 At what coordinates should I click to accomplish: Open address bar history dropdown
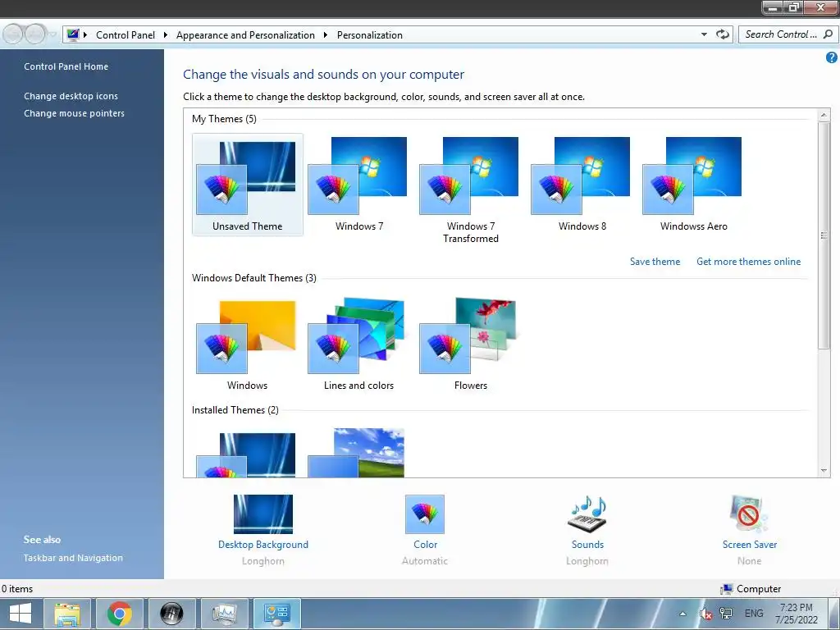pos(704,34)
